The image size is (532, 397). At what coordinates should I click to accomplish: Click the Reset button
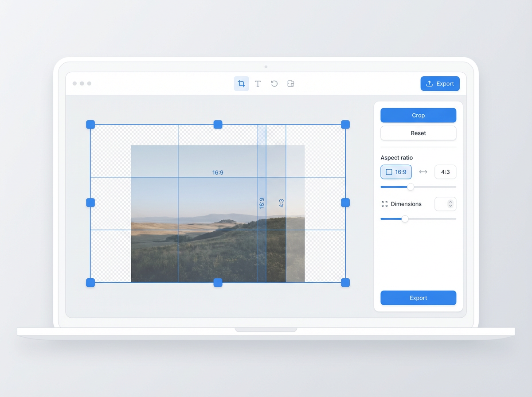[418, 133]
